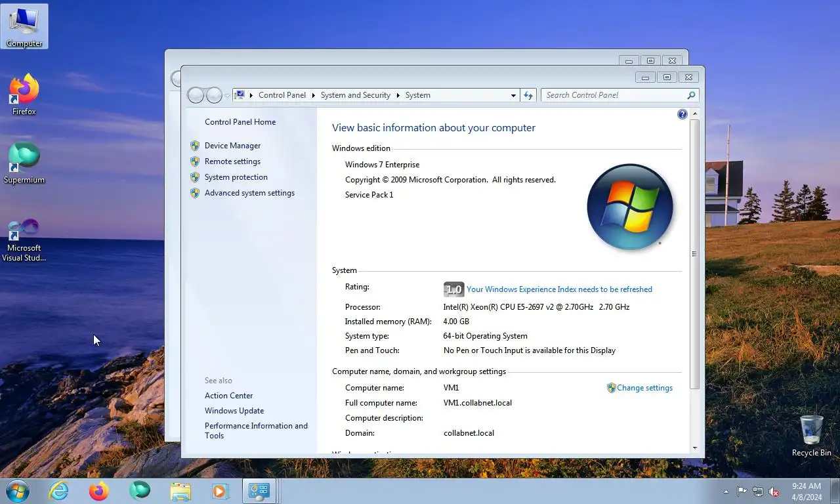Open Advanced system settings link
Screen dimensions: 840x504
[249, 193]
